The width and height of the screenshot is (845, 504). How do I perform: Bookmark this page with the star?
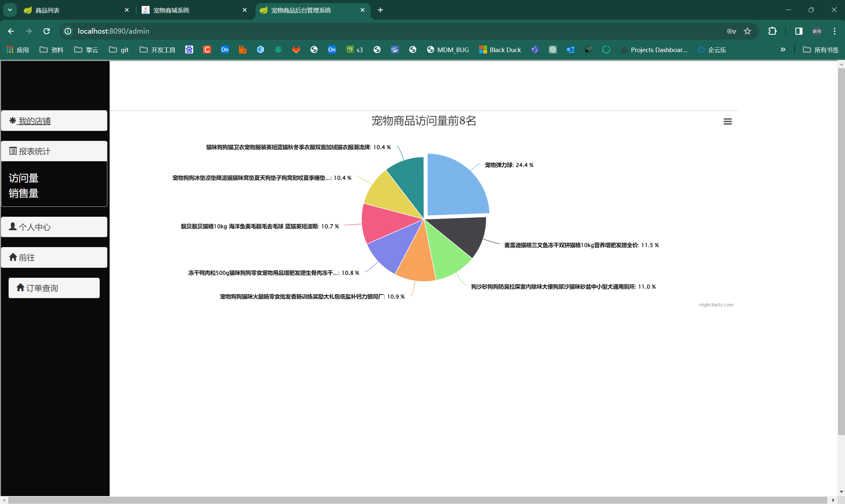click(x=747, y=31)
